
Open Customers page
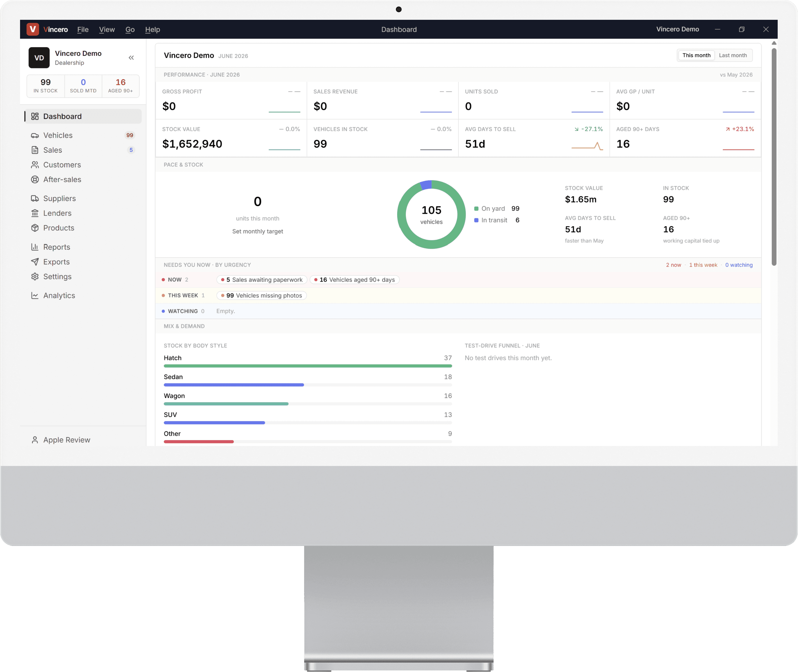point(83,165)
